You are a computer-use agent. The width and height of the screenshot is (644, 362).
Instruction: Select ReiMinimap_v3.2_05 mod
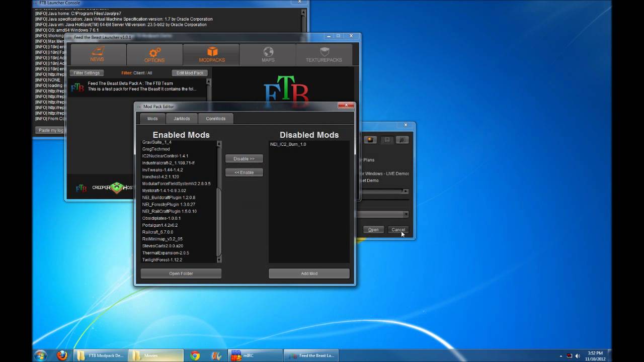pyautogui.click(x=163, y=239)
